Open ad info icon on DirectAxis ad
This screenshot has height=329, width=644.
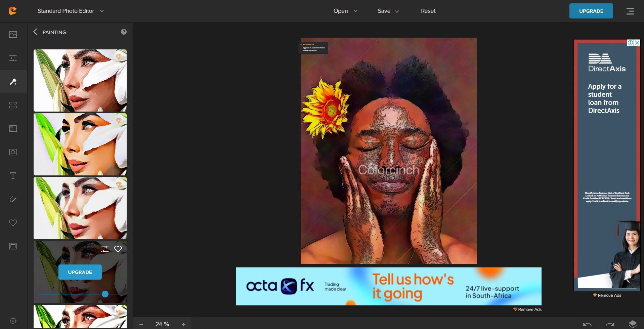pyautogui.click(x=631, y=43)
